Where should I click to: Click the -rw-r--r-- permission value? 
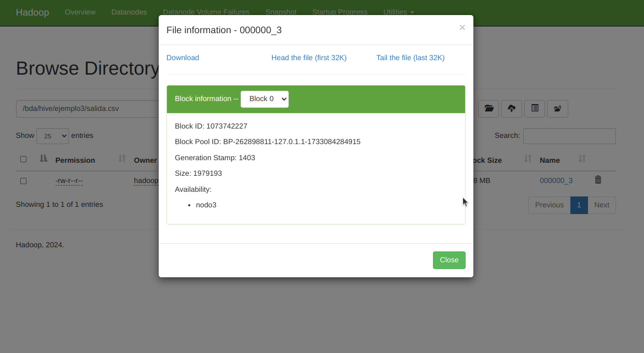coord(69,181)
